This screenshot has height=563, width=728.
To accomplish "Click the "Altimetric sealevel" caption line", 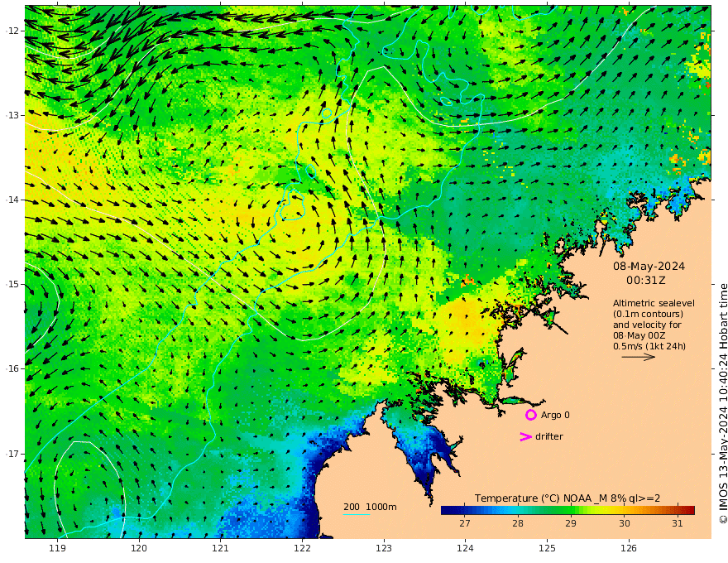I will coord(654,303).
